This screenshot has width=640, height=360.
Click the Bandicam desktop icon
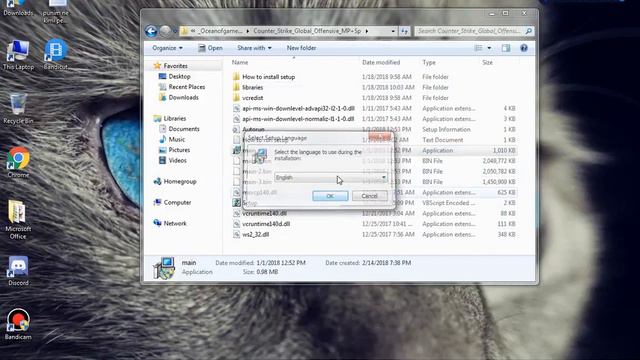[x=18, y=324]
